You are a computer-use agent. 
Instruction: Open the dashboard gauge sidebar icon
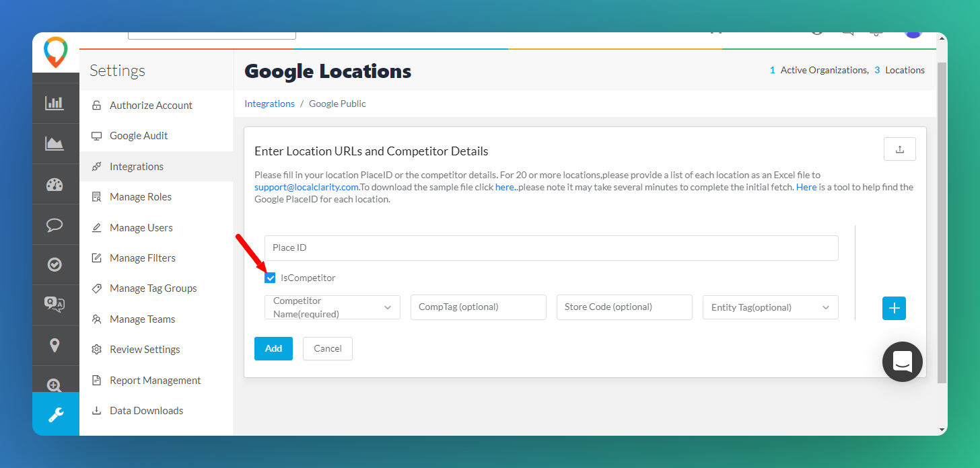(55, 184)
